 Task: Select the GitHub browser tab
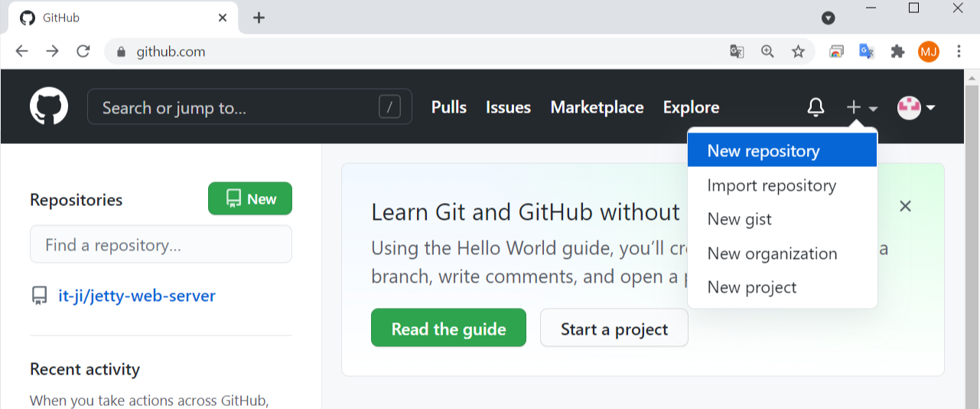(122, 18)
